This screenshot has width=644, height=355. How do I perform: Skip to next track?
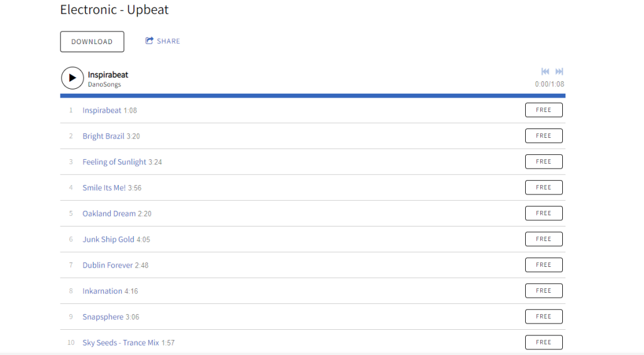click(559, 72)
